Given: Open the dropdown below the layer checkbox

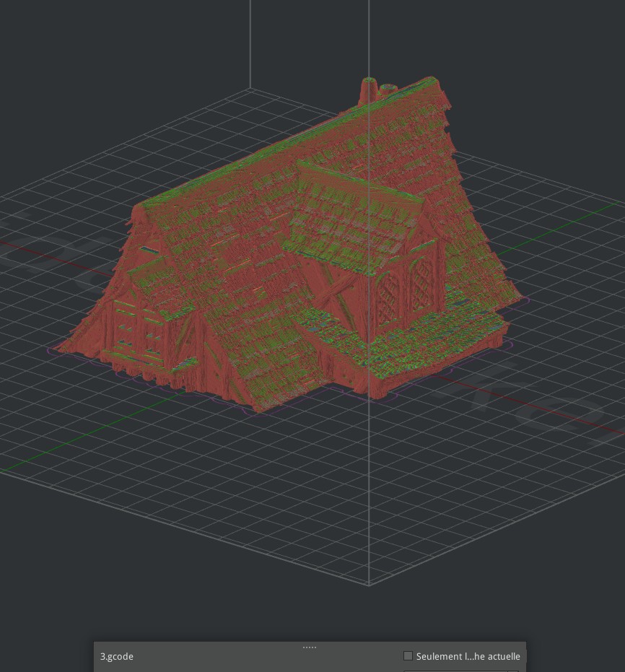Looking at the screenshot, I should click(x=461, y=670).
